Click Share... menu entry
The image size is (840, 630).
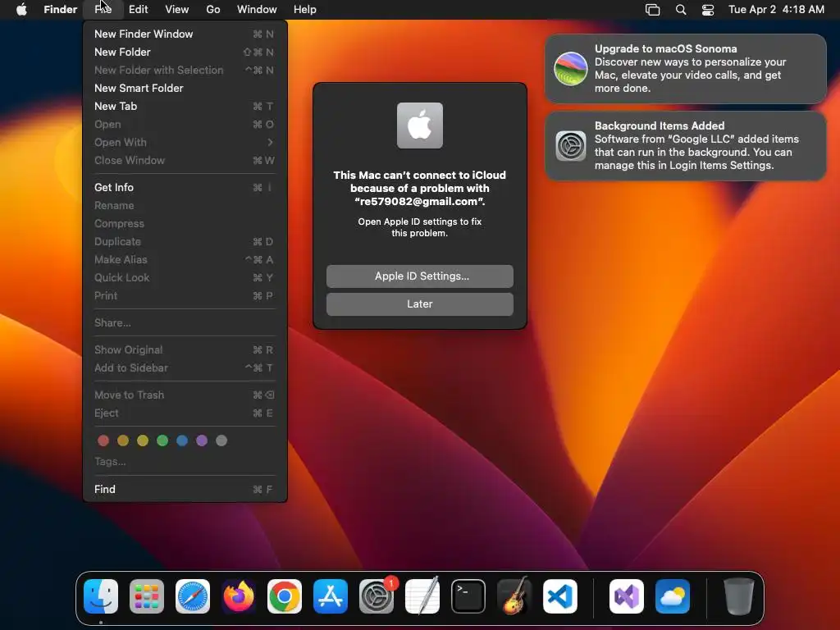(x=185, y=322)
